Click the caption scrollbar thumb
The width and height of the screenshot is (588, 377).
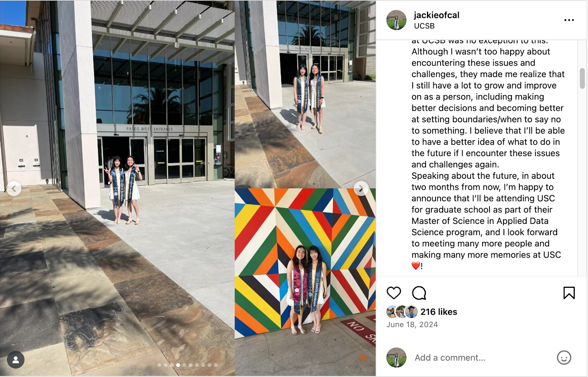(x=582, y=78)
